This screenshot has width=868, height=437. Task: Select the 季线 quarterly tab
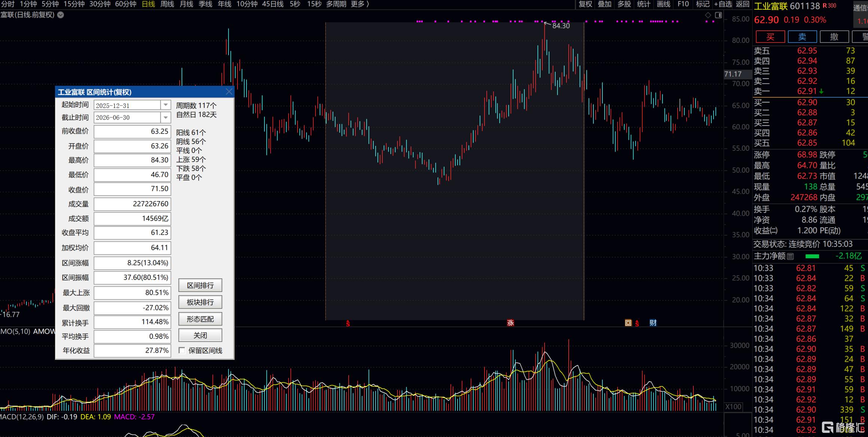coord(205,4)
